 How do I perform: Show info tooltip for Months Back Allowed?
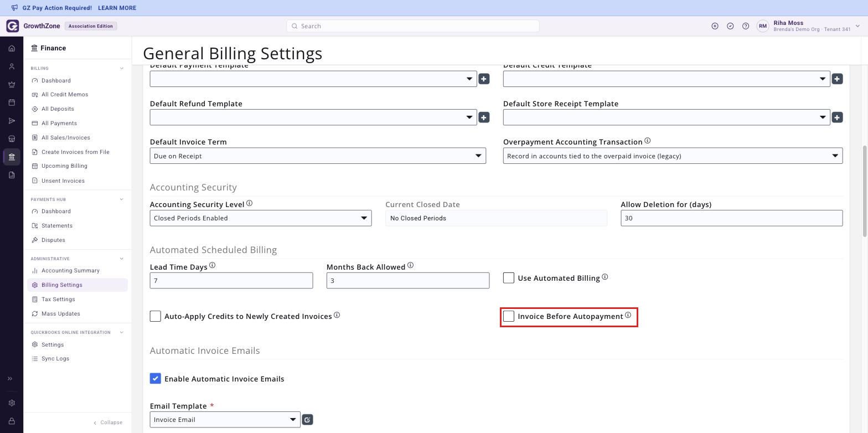[x=410, y=266]
